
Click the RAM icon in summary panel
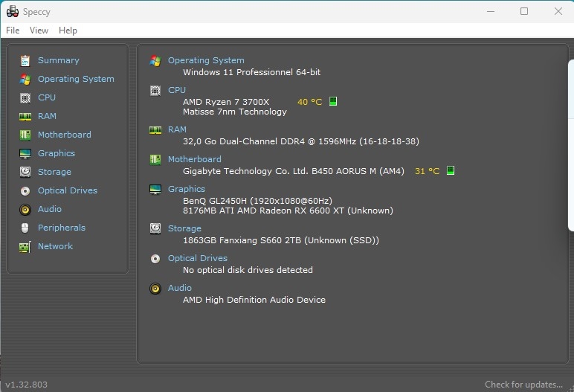[155, 130]
